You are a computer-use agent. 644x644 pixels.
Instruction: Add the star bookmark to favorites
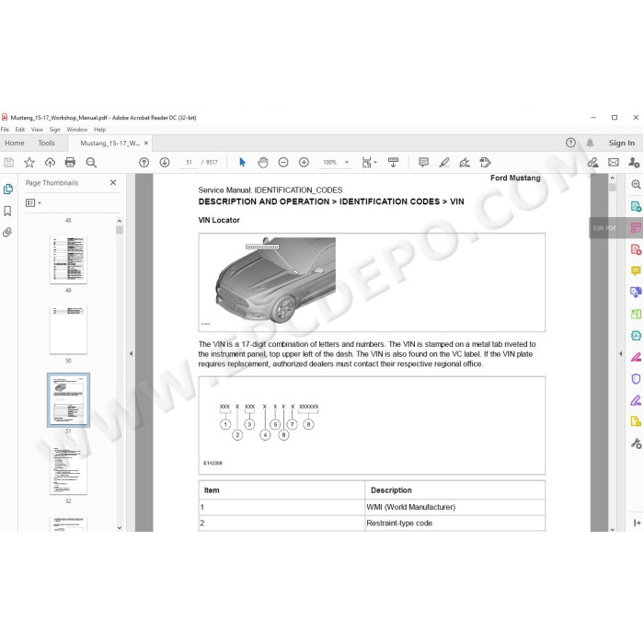pos(29,163)
